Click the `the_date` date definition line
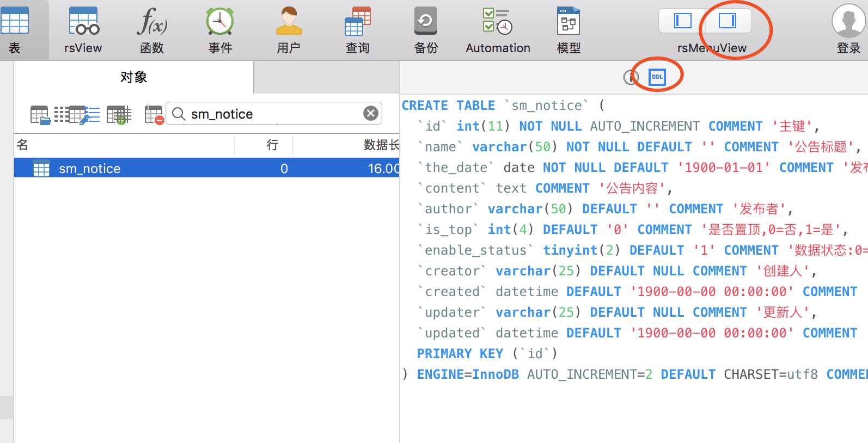This screenshot has height=443, width=868. tap(643, 168)
